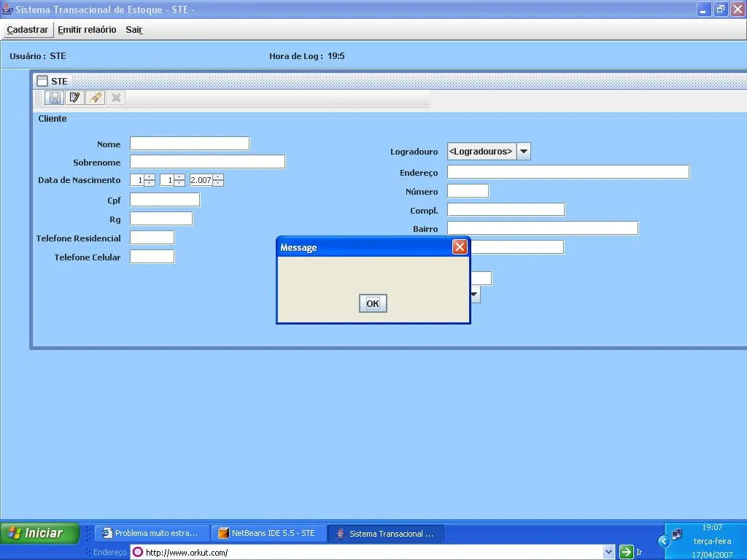Click the toolbar drag handle beside save icon
The height and width of the screenshot is (560, 747).
[x=39, y=98]
